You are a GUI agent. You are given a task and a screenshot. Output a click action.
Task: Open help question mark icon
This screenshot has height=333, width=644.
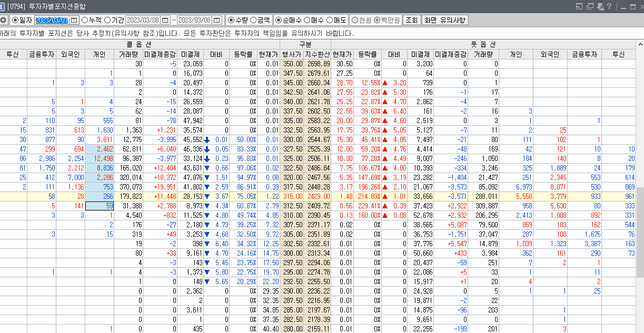point(609,6)
